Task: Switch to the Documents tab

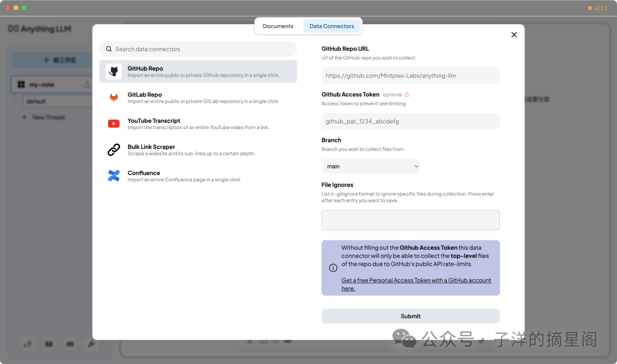Action: (x=278, y=26)
